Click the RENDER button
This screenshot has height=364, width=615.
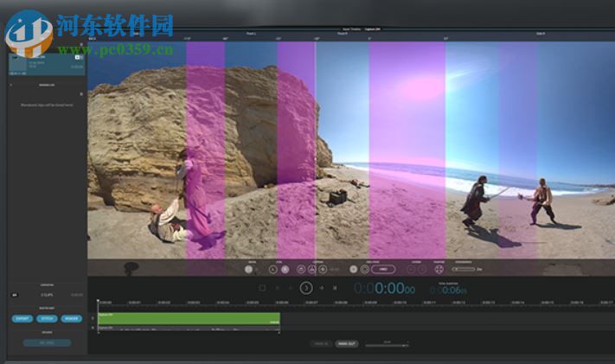(72, 318)
